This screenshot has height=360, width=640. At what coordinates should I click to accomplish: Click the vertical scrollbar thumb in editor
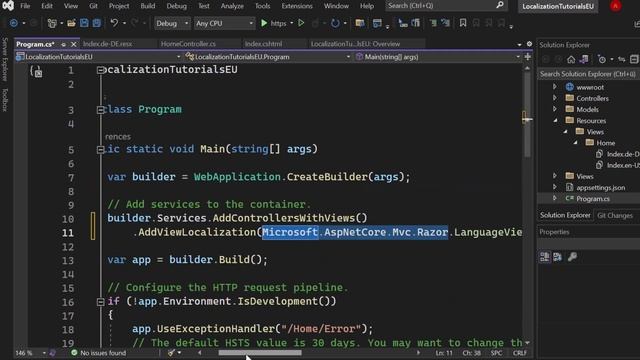pyautogui.click(x=527, y=115)
